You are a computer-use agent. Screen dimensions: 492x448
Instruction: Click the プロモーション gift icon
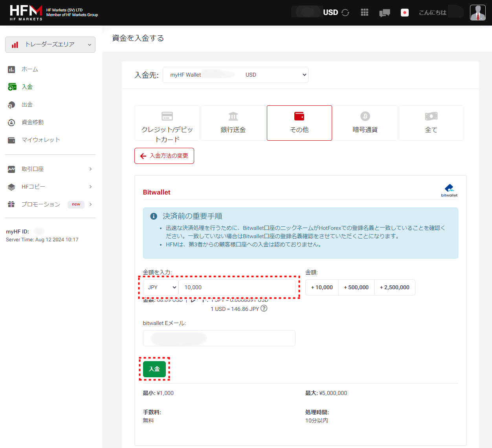11,204
